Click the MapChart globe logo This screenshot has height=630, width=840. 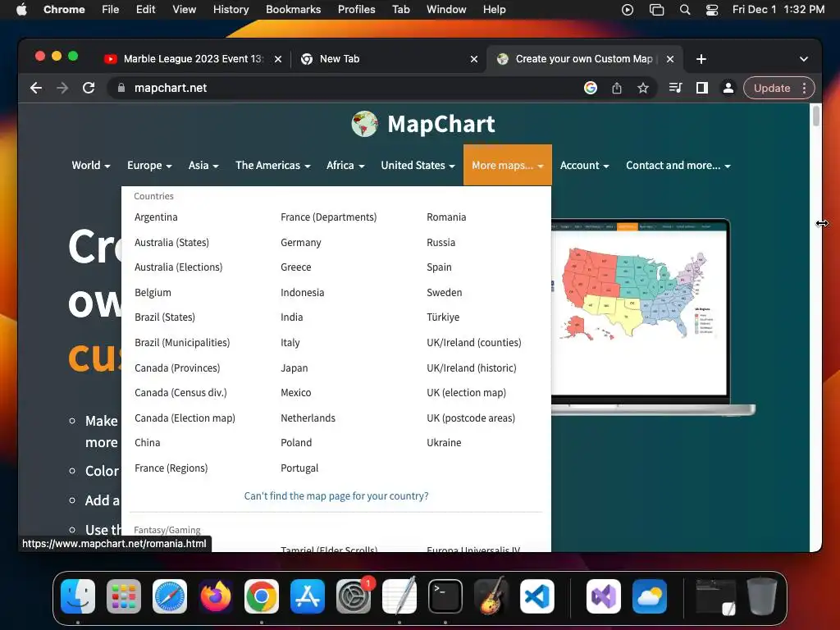pos(365,124)
